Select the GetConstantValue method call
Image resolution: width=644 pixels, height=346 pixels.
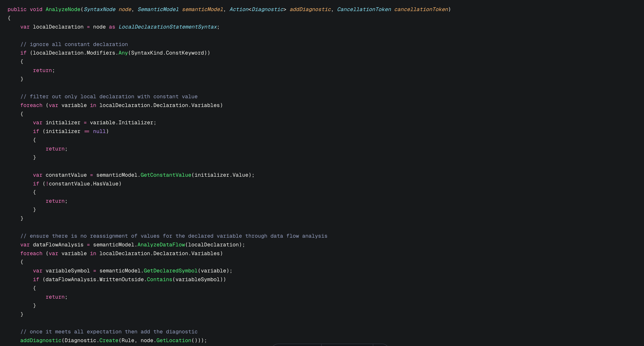pos(166,175)
